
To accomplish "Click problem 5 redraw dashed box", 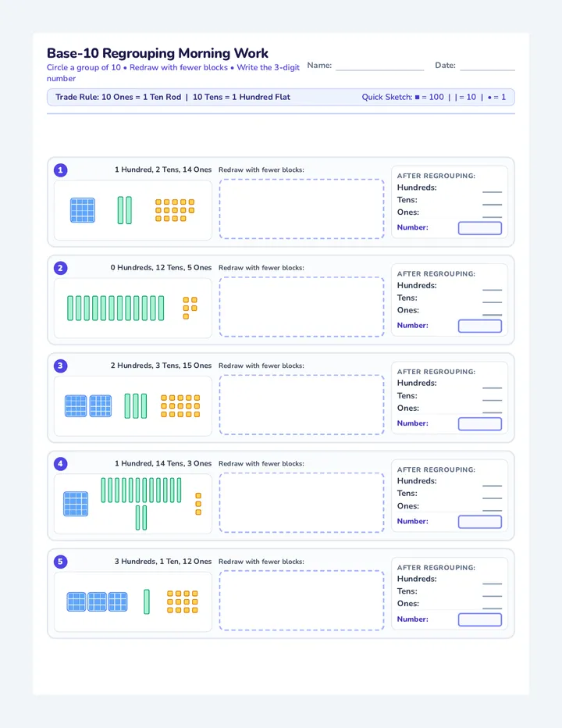I will [301, 601].
